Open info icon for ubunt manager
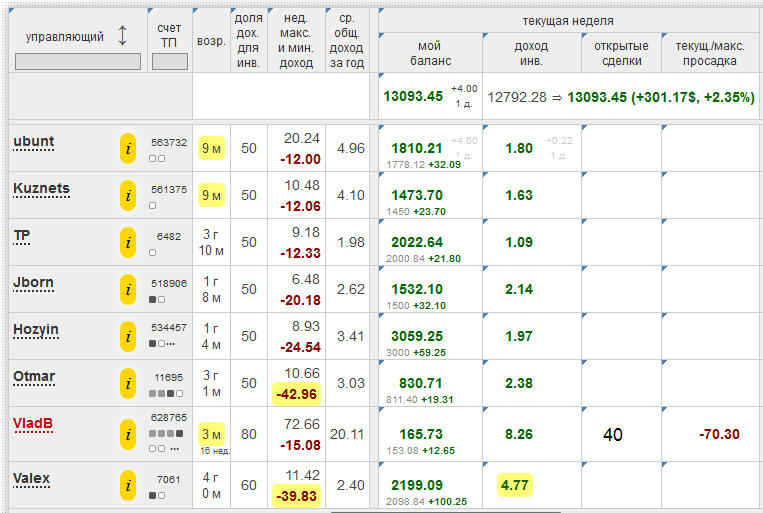The image size is (763, 513). (x=128, y=148)
